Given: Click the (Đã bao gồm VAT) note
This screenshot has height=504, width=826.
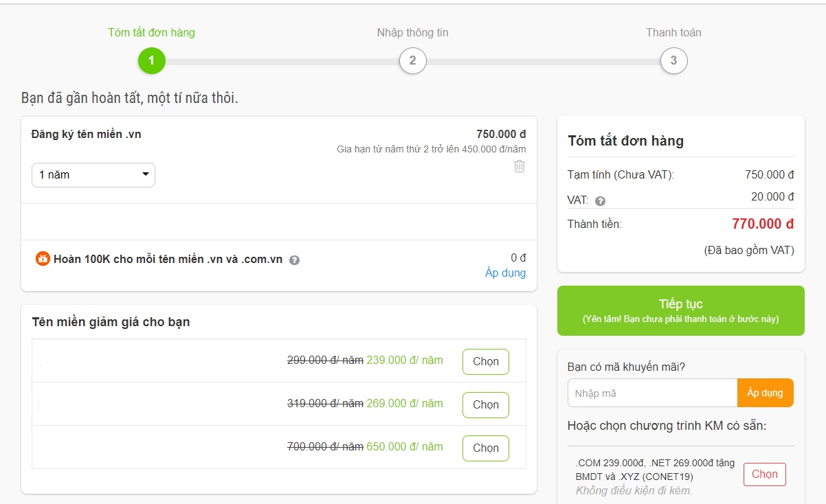Looking at the screenshot, I should [x=749, y=250].
